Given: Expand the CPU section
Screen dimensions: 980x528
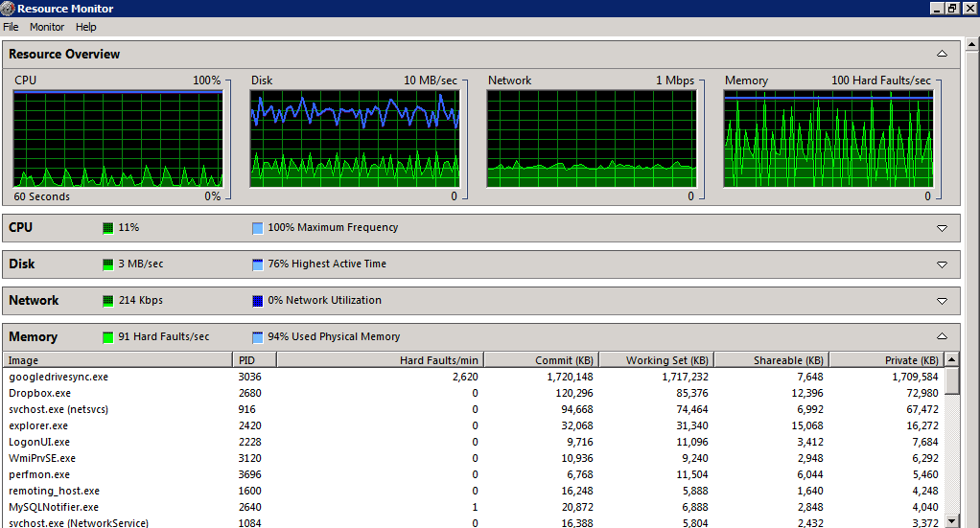Looking at the screenshot, I should pos(942,228).
